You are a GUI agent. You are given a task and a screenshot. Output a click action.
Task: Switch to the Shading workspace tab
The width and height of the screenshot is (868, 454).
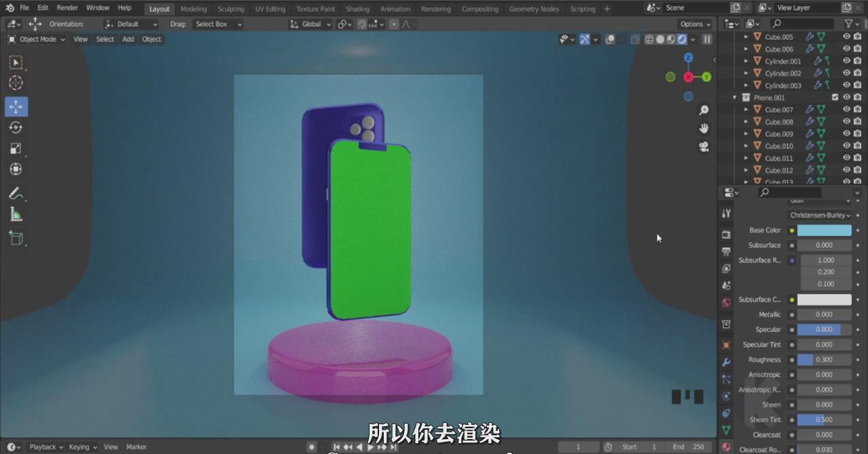click(357, 9)
